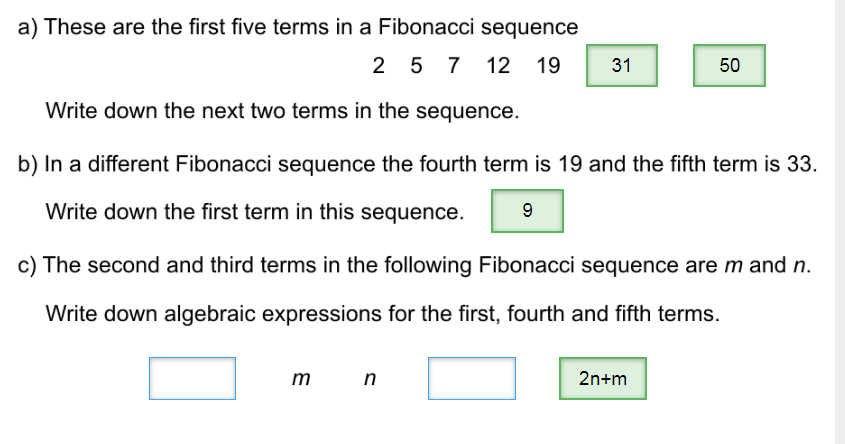The image size is (845, 444).
Task: Click the answer box containing 31
Action: pyautogui.click(x=621, y=66)
